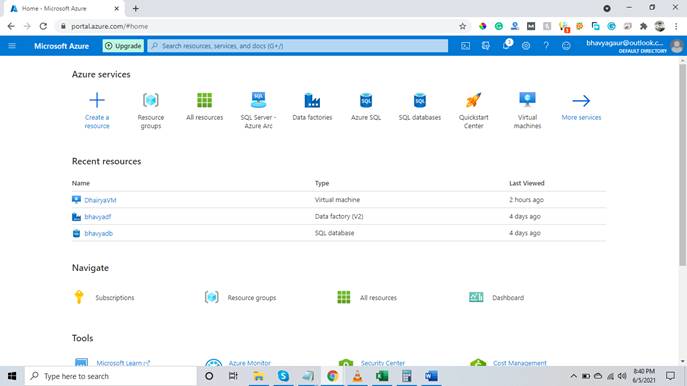Image resolution: width=687 pixels, height=386 pixels.
Task: Bookmark this page with the star
Action: (462, 26)
